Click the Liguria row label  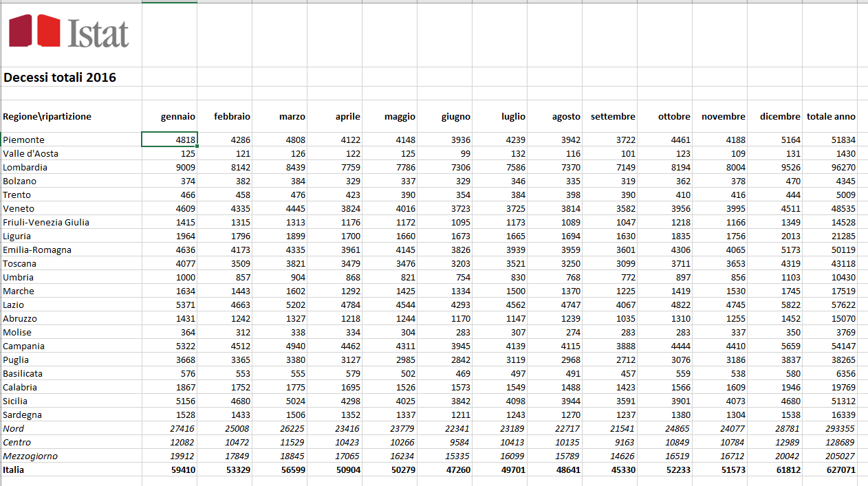click(x=17, y=236)
